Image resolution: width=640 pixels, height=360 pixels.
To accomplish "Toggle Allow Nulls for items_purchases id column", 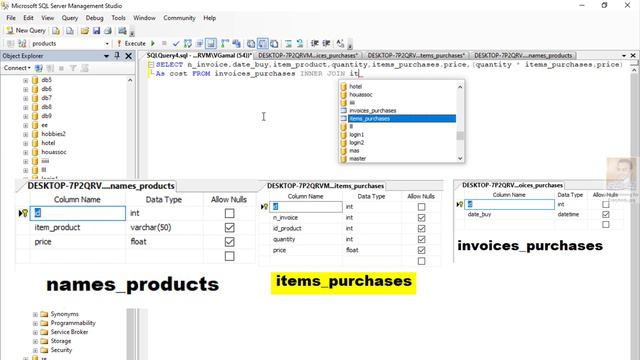I will [x=421, y=207].
